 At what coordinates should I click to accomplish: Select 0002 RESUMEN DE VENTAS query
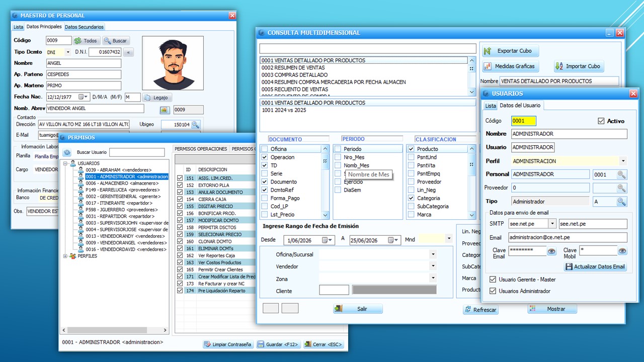[293, 67]
